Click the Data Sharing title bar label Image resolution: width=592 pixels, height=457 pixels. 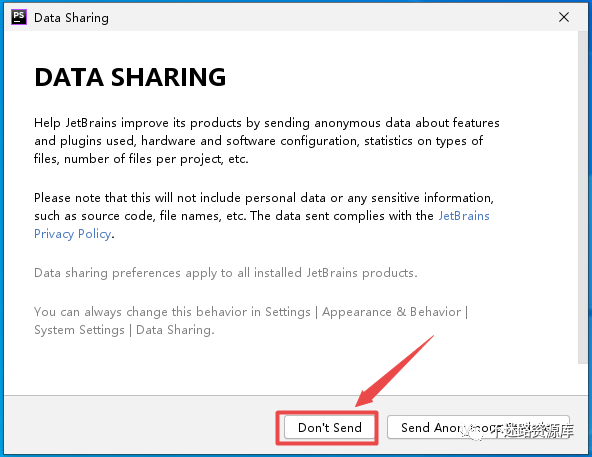71,18
